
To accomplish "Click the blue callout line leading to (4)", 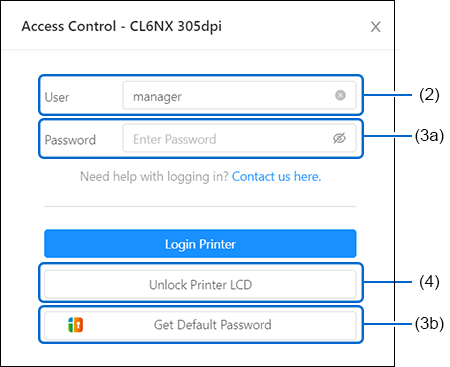I will click(388, 282).
